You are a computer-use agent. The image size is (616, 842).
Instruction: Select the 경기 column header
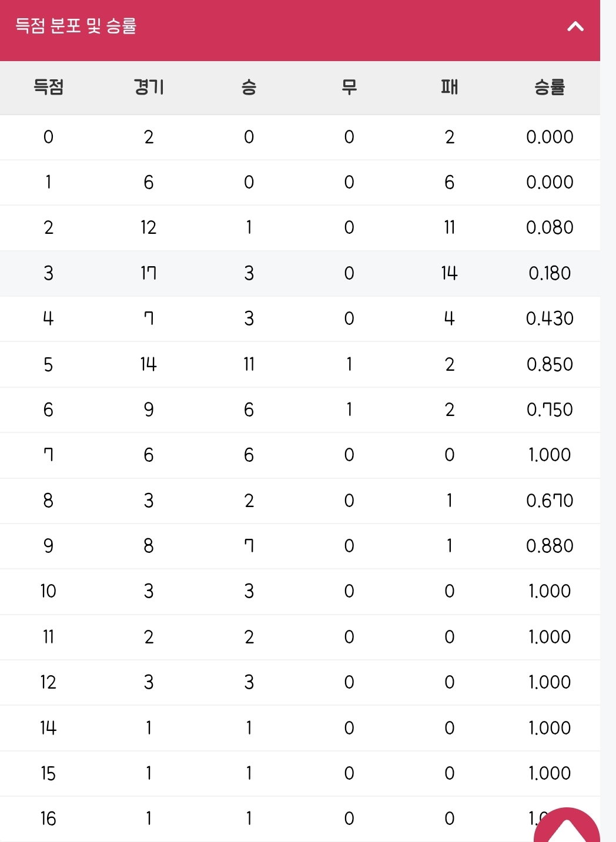tap(149, 88)
